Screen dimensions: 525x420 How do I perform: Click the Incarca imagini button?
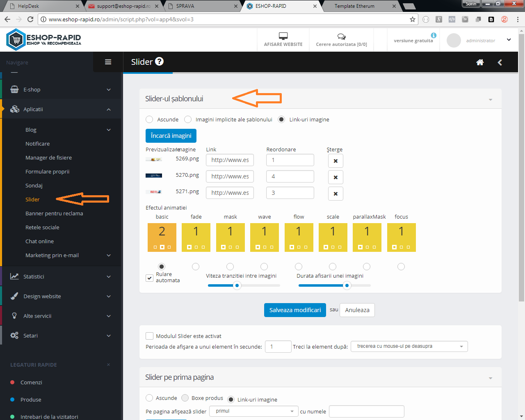(171, 136)
